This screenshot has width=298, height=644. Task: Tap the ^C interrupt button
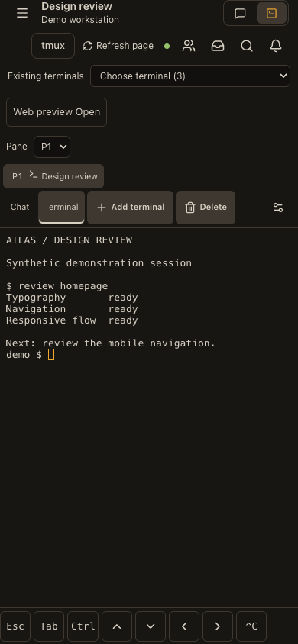pyautogui.click(x=251, y=626)
